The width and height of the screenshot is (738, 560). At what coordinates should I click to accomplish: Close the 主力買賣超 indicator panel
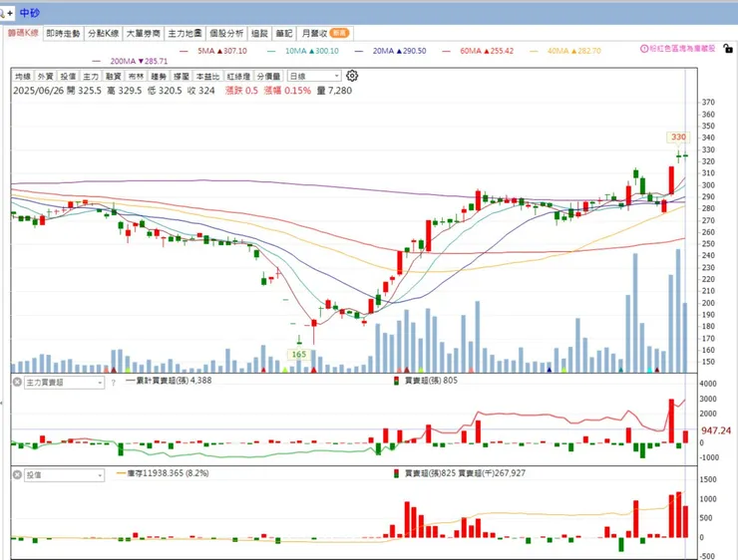pyautogui.click(x=17, y=383)
